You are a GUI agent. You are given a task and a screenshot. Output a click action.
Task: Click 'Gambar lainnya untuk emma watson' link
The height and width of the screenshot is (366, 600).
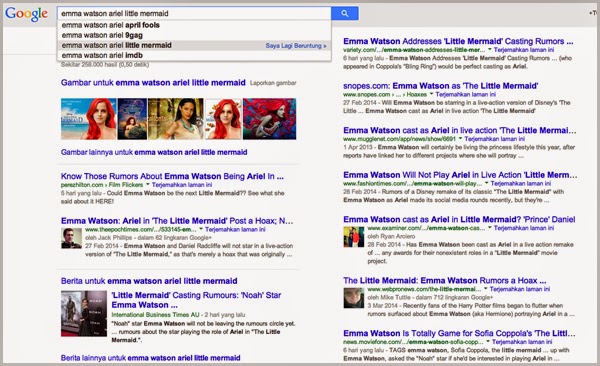click(x=154, y=152)
